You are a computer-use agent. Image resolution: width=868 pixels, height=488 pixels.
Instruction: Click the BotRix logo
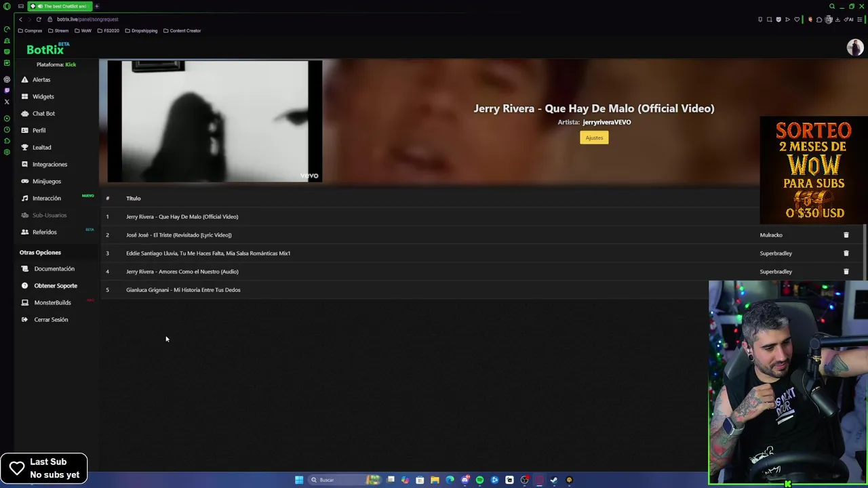[x=46, y=49]
